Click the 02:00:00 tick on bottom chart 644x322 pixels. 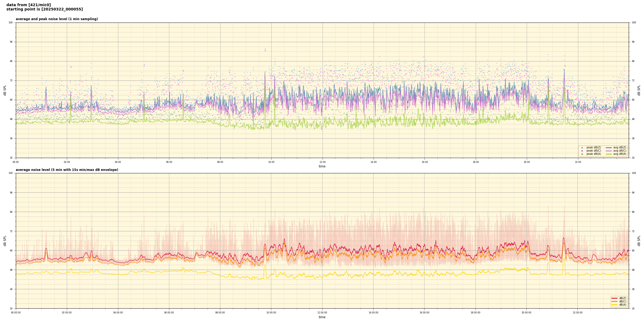[67, 313]
